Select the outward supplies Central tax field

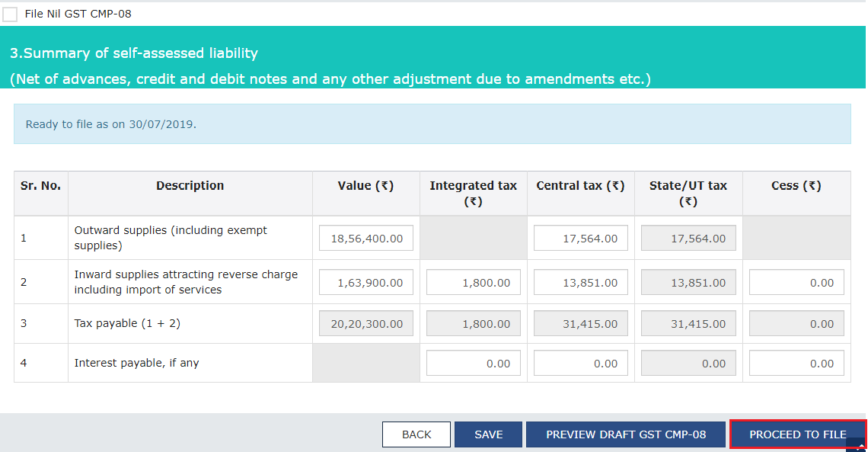pyautogui.click(x=580, y=237)
